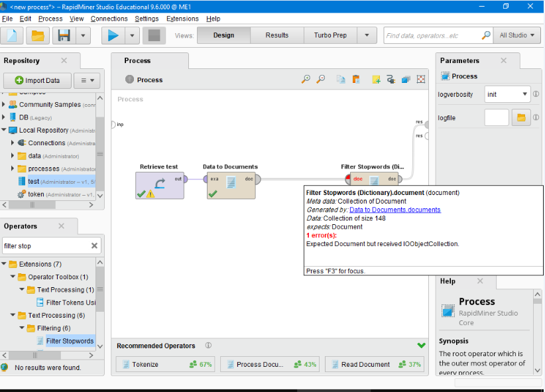The width and height of the screenshot is (545, 392).
Task: Click the operators filter search box
Action: pos(46,246)
